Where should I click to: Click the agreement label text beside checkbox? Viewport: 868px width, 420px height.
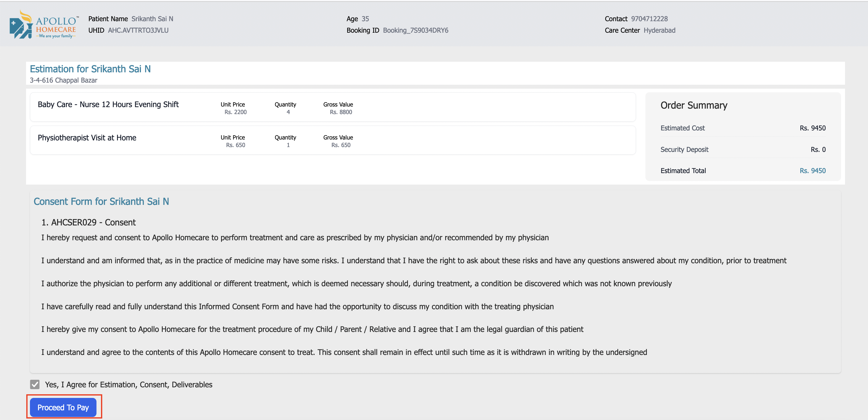pos(128,385)
